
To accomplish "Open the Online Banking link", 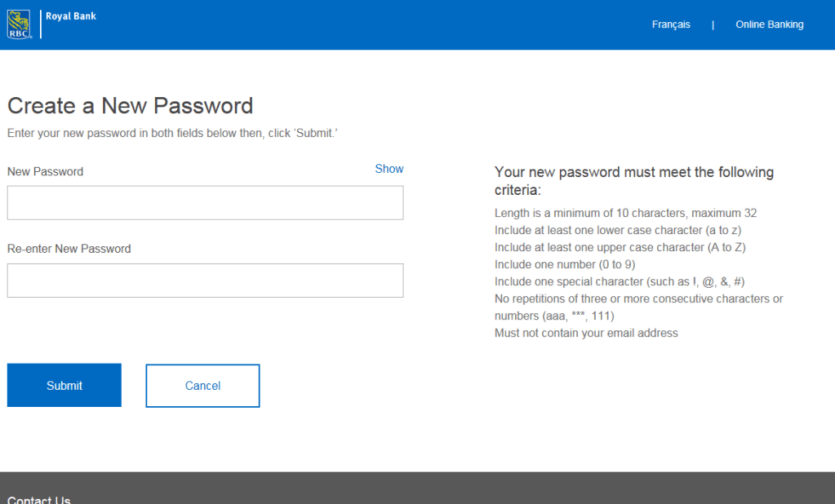I will 769,24.
